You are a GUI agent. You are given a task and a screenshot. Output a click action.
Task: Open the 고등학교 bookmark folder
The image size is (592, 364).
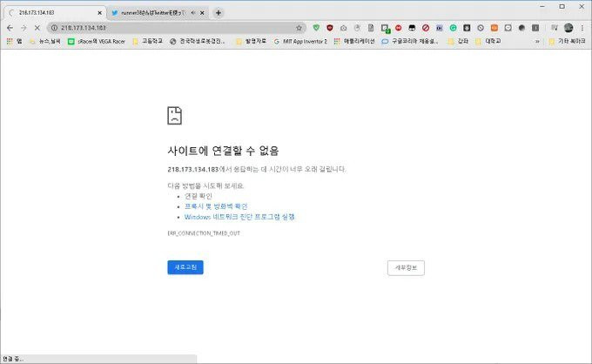click(148, 41)
